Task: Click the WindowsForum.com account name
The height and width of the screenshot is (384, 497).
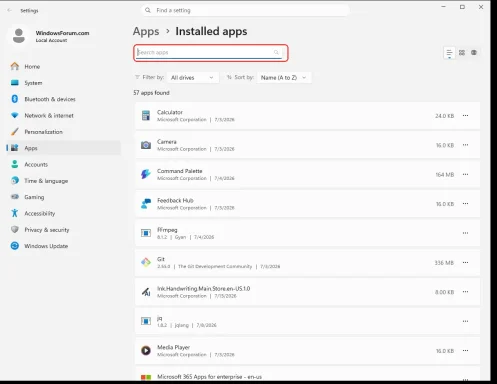Action: (62, 33)
